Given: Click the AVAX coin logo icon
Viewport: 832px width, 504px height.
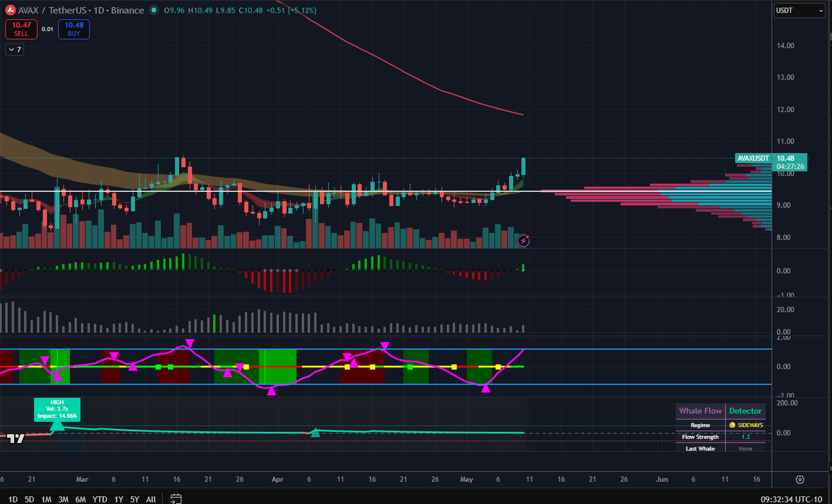Looking at the screenshot, I should pyautogui.click(x=10, y=10).
